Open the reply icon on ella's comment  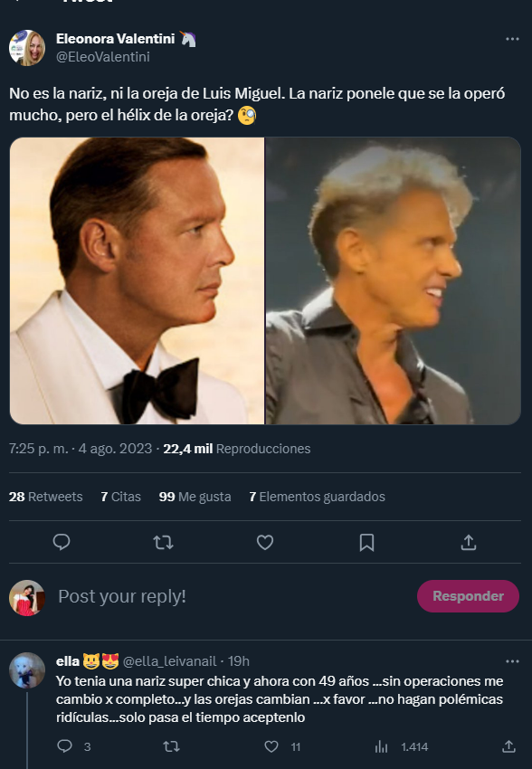click(62, 746)
